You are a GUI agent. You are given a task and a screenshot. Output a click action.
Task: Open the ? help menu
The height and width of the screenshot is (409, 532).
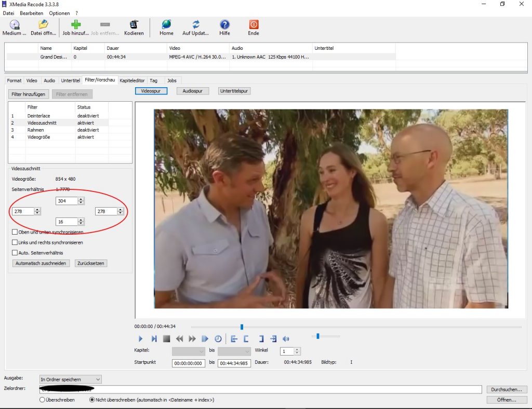77,13
